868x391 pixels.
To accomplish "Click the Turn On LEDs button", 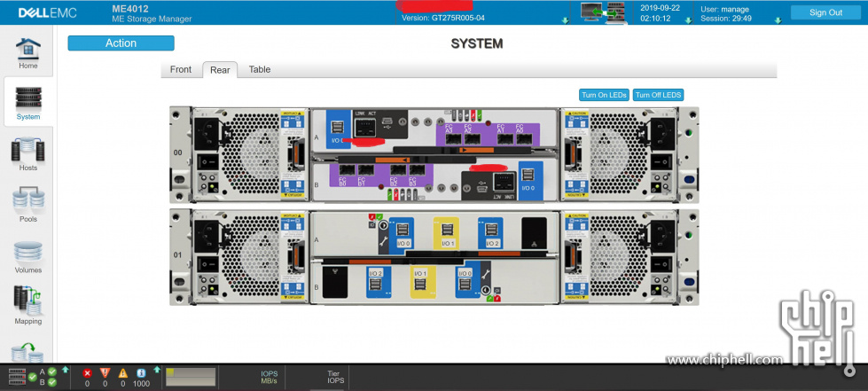I will coord(603,95).
